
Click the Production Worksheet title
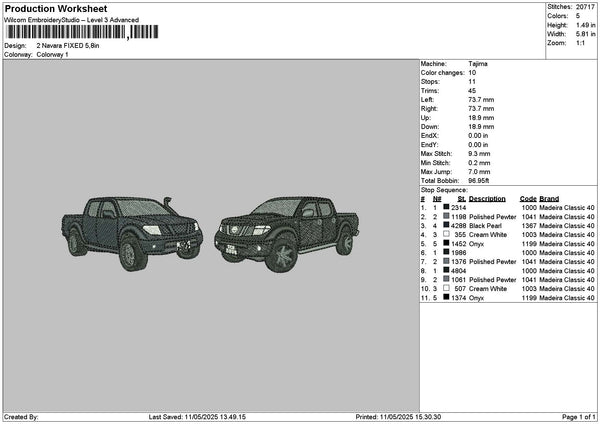56,9
